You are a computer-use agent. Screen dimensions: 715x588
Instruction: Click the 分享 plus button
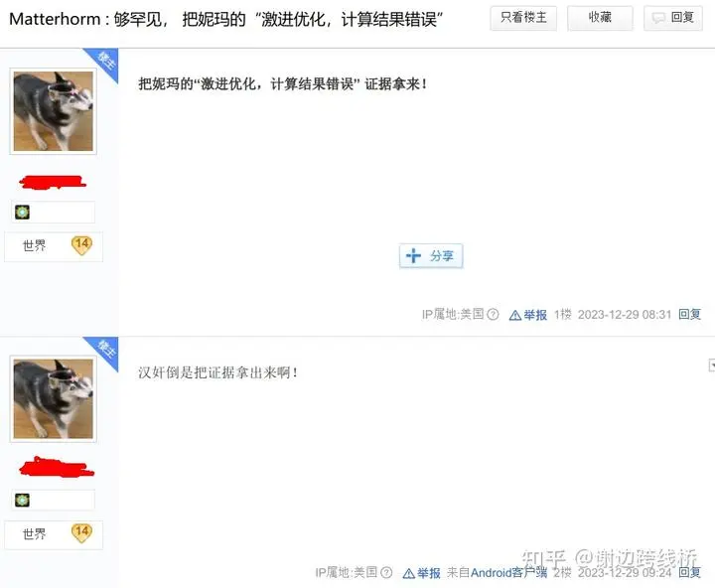(x=431, y=256)
